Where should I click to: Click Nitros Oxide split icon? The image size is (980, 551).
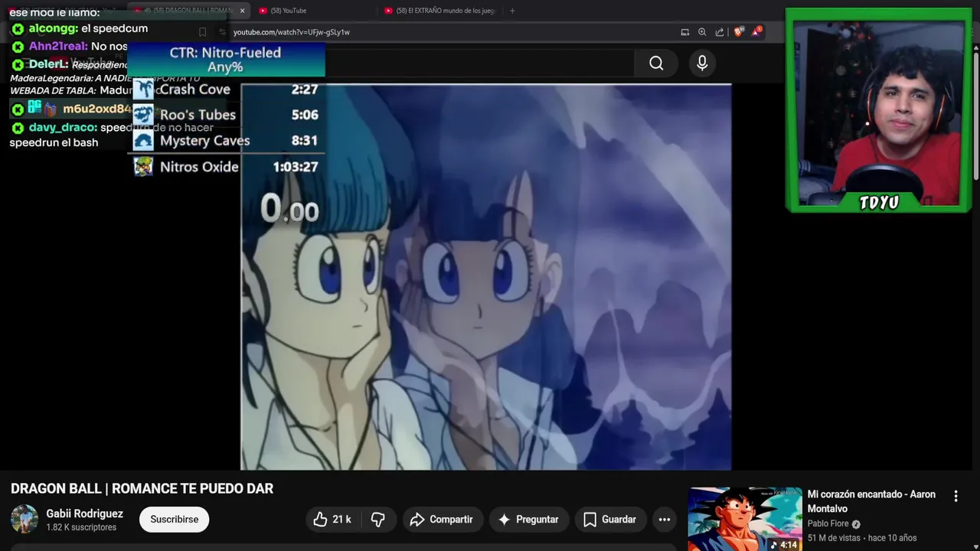[143, 167]
